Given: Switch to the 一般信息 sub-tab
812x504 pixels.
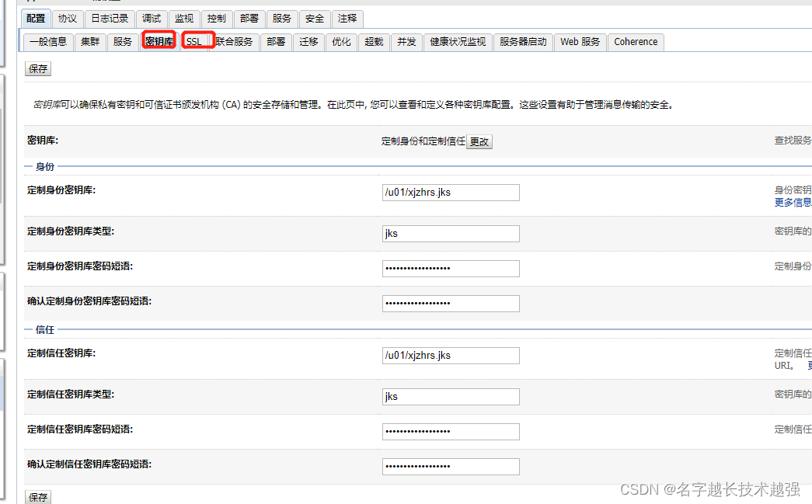Looking at the screenshot, I should point(49,42).
